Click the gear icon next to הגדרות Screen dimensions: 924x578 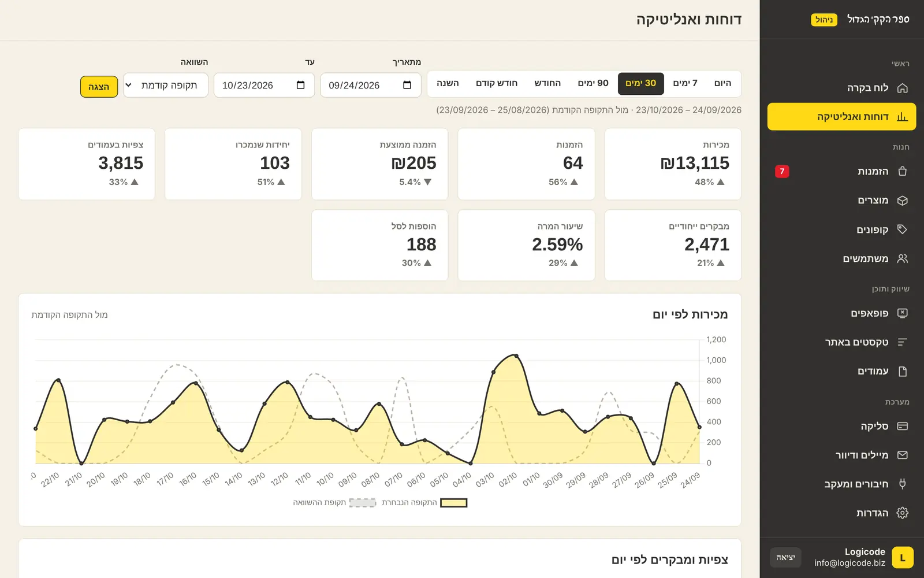903,513
